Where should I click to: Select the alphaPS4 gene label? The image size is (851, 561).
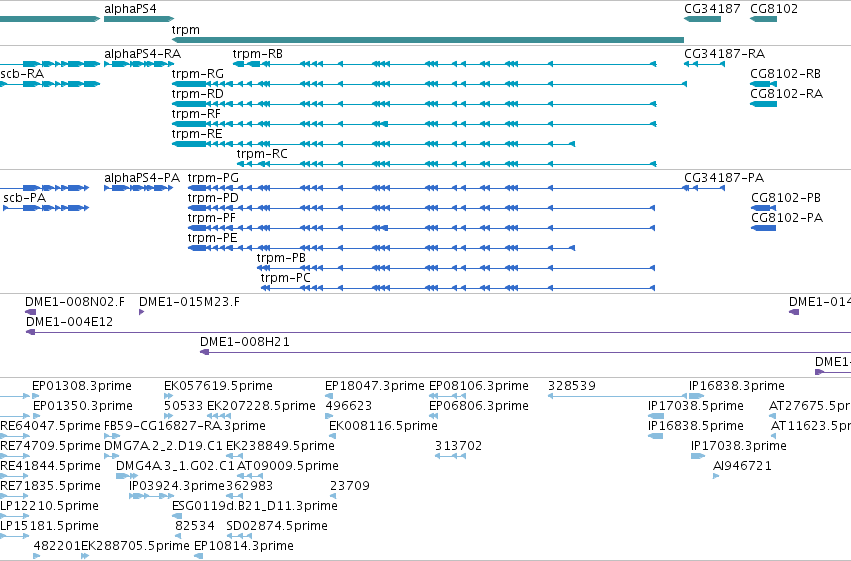(x=130, y=9)
